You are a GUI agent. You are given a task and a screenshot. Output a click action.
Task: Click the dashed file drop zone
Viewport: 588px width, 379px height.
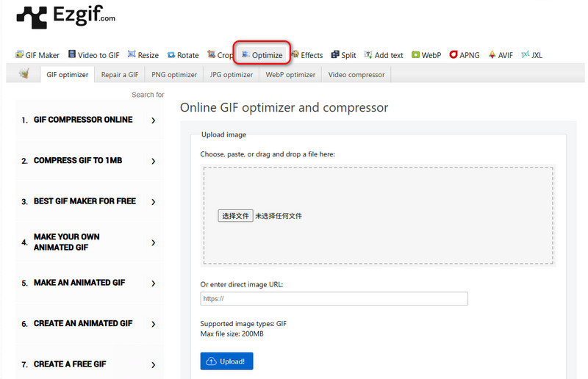click(378, 216)
